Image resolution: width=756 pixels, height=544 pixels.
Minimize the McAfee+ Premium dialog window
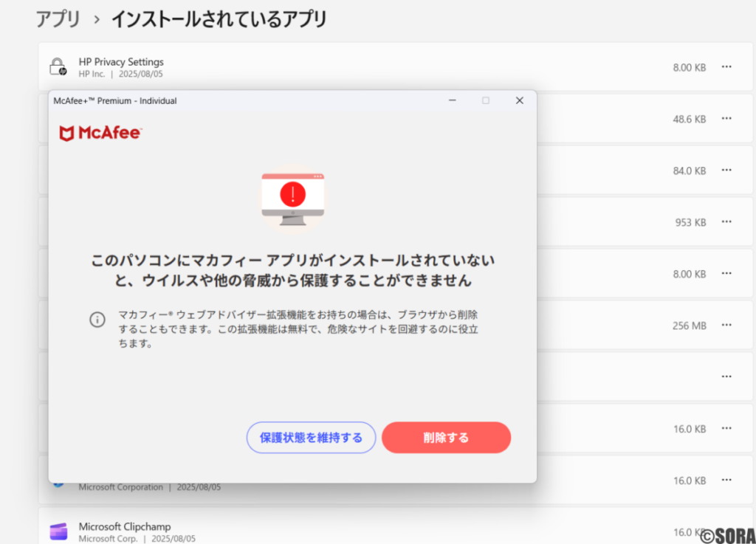(x=453, y=100)
